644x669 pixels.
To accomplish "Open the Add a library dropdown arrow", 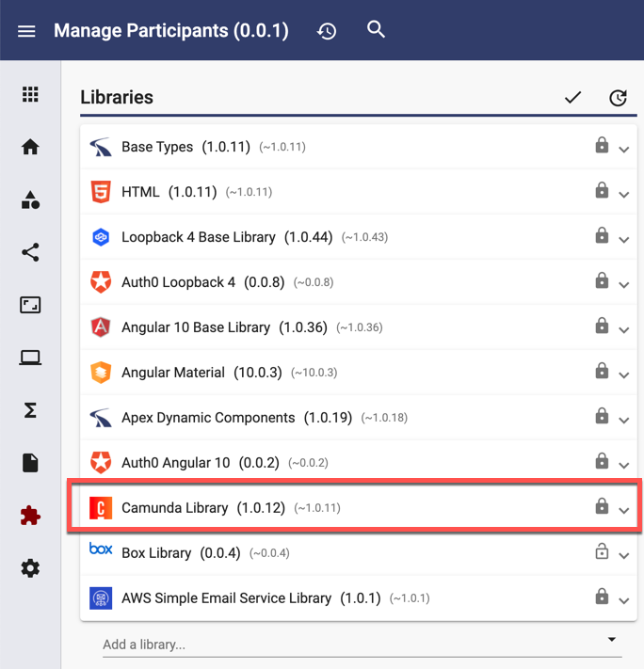I will pyautogui.click(x=612, y=639).
